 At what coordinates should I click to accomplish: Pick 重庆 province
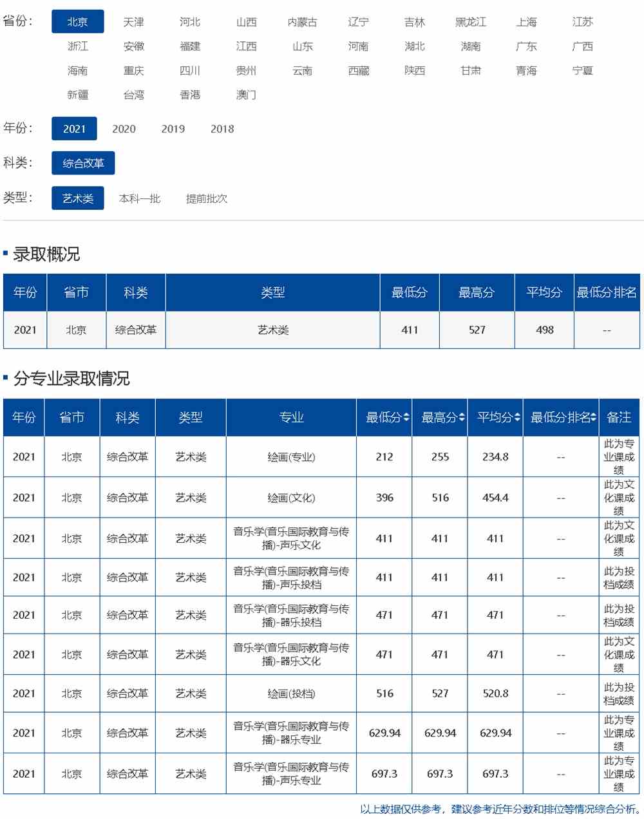pyautogui.click(x=134, y=71)
